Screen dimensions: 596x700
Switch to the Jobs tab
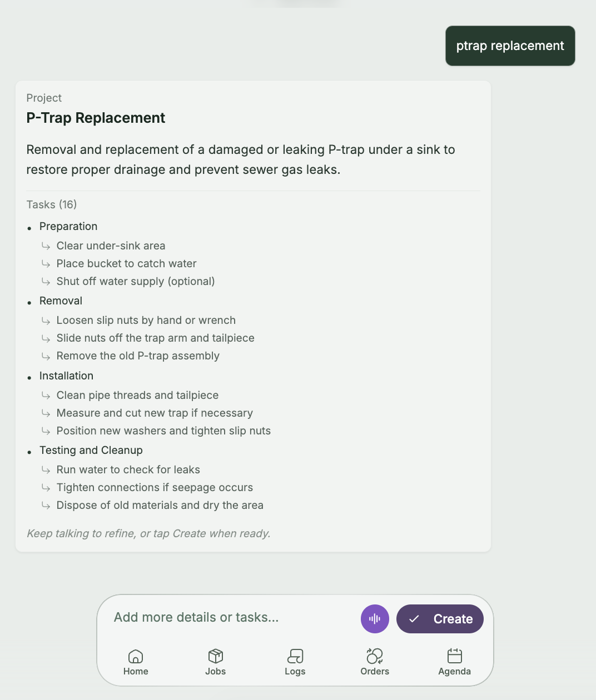[x=215, y=662]
